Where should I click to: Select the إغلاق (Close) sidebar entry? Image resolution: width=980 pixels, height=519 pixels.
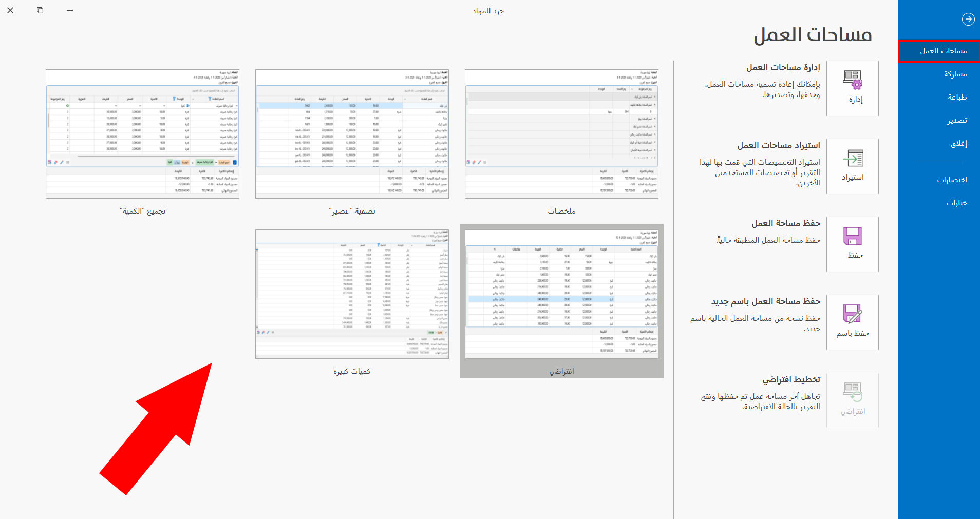pyautogui.click(x=960, y=143)
